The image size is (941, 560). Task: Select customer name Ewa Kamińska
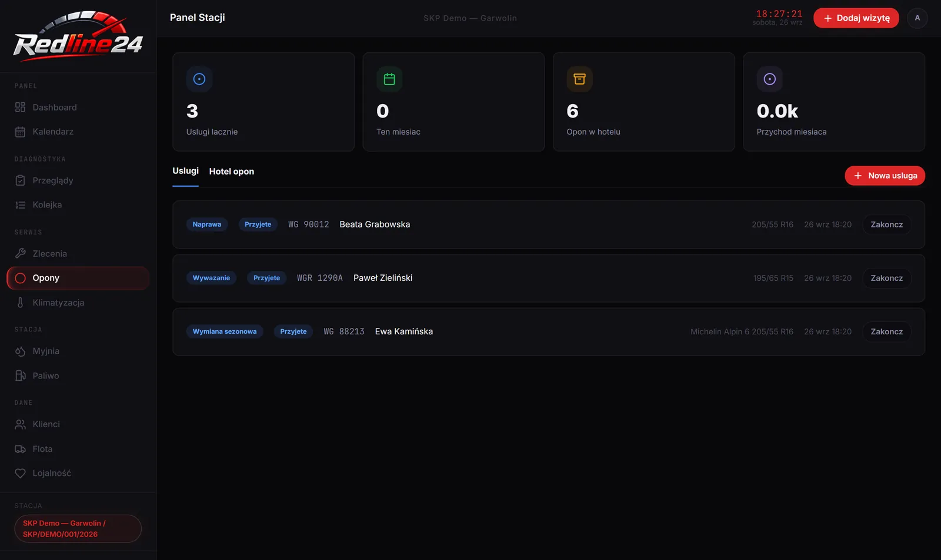404,331
